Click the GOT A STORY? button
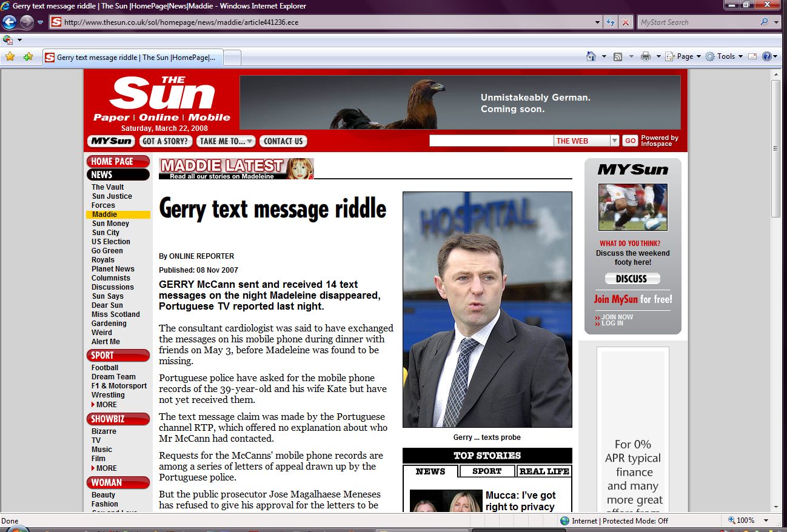 [x=166, y=141]
